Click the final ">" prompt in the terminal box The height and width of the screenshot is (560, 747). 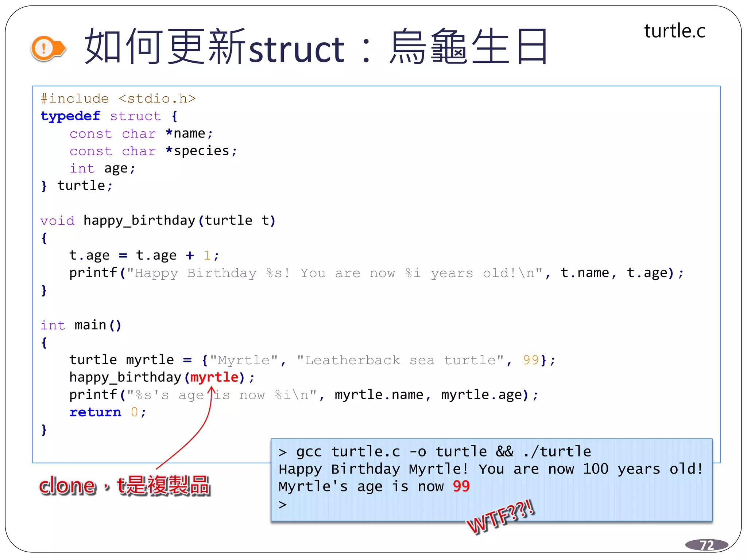coord(283,505)
